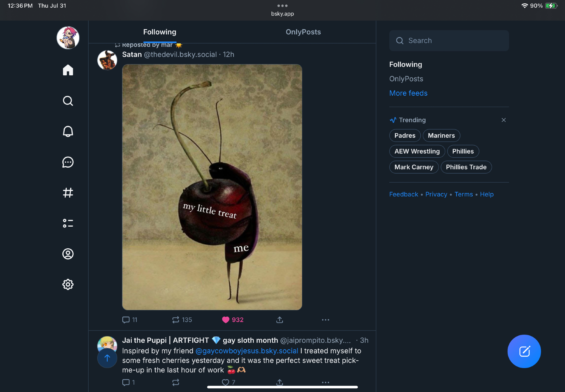Like Jai the Puppi's cherries post
The width and height of the screenshot is (565, 392).
pyautogui.click(x=225, y=382)
